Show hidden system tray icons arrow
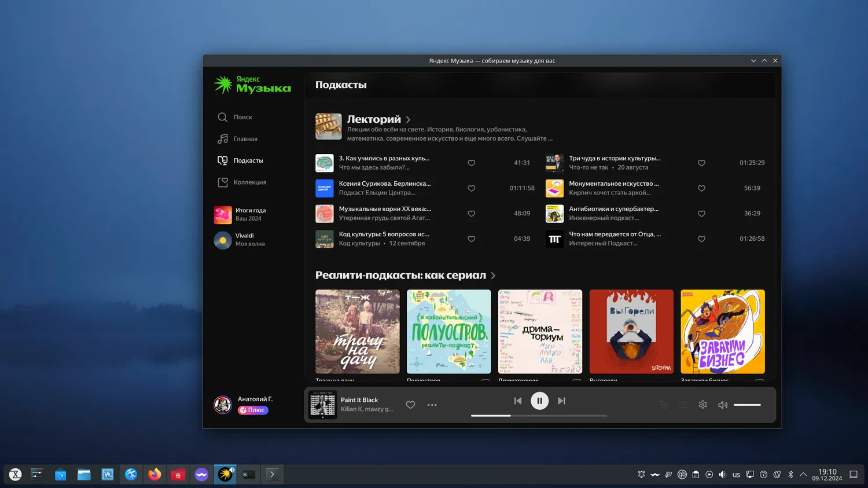868x488 pixels. point(803,475)
